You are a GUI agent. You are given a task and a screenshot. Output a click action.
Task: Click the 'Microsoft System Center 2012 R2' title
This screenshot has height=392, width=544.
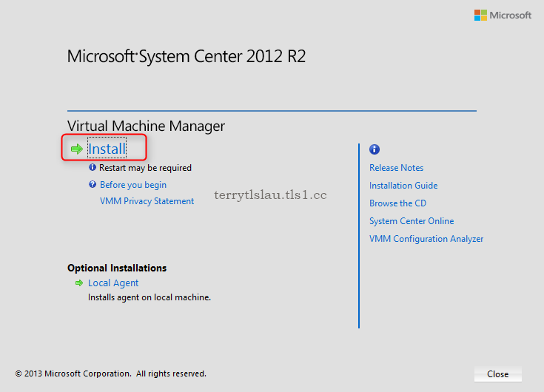point(187,56)
